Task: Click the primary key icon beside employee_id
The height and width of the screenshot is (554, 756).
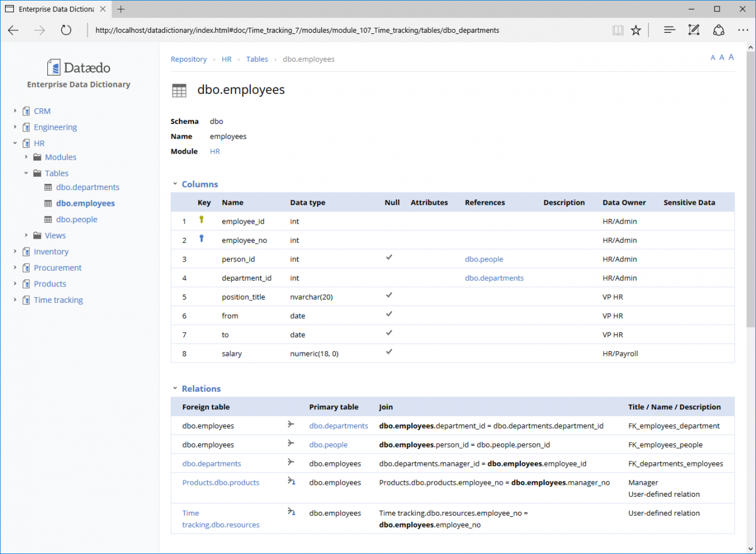Action: click(201, 219)
